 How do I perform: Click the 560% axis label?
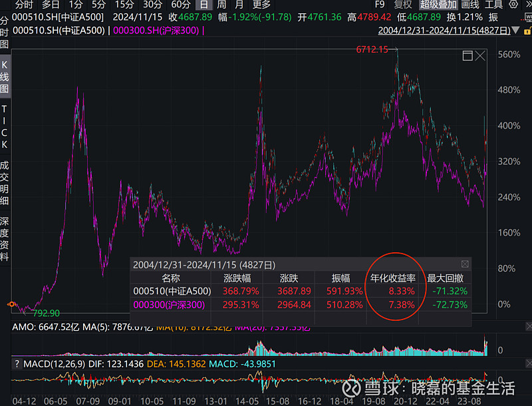(509, 55)
